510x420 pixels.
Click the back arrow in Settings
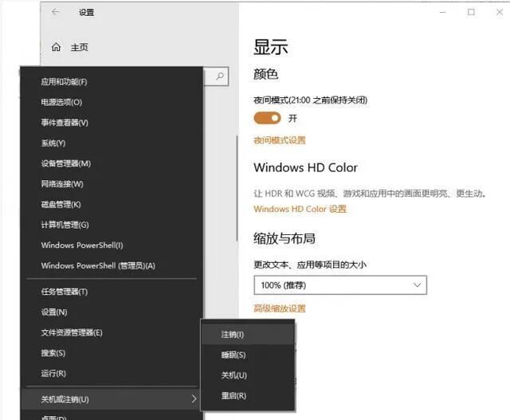(56, 12)
